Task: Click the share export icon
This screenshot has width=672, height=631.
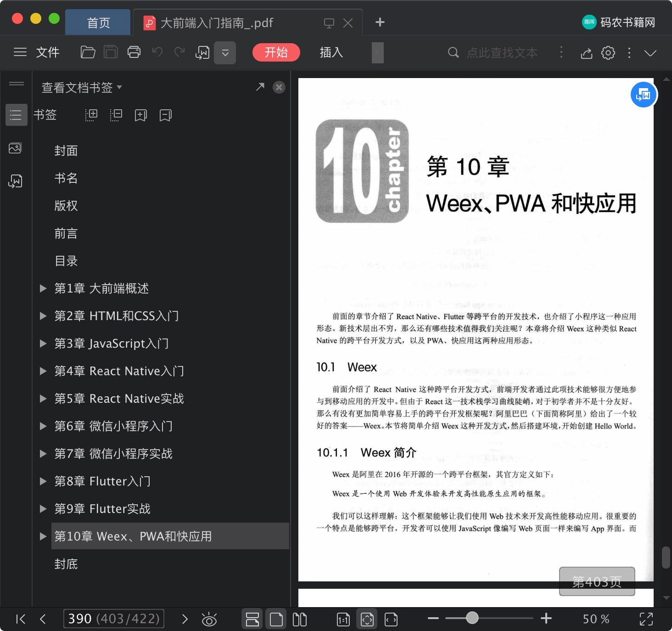Action: coord(587,53)
